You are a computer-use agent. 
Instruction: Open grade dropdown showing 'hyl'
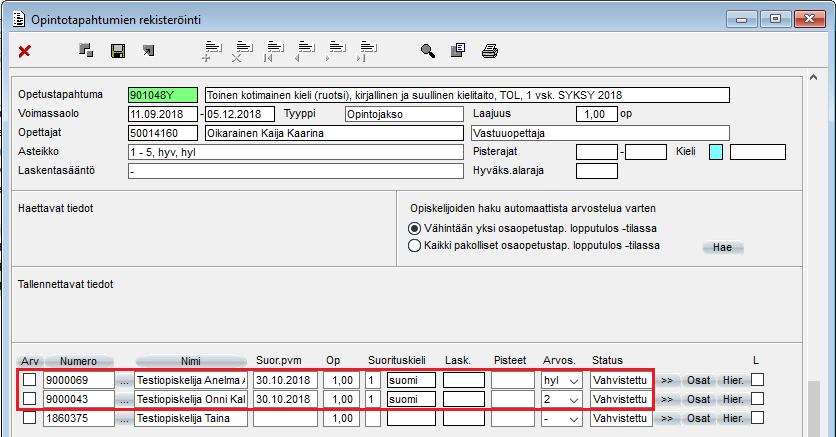tap(574, 381)
